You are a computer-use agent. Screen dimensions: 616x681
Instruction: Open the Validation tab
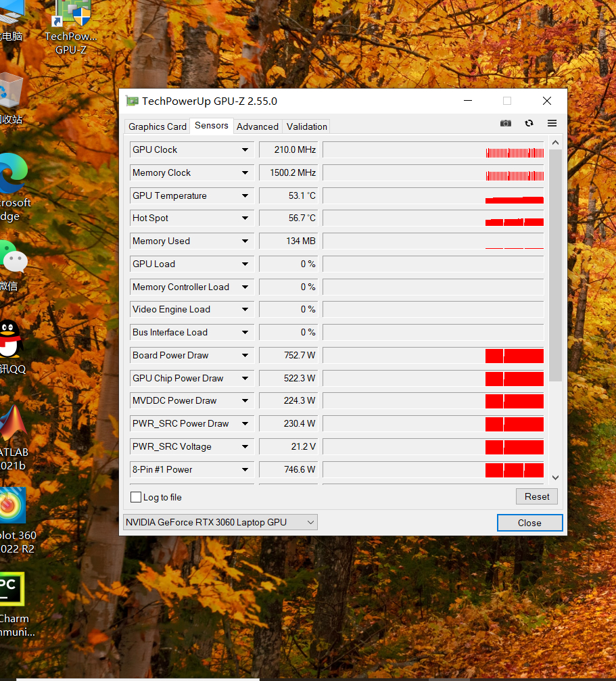click(x=306, y=126)
